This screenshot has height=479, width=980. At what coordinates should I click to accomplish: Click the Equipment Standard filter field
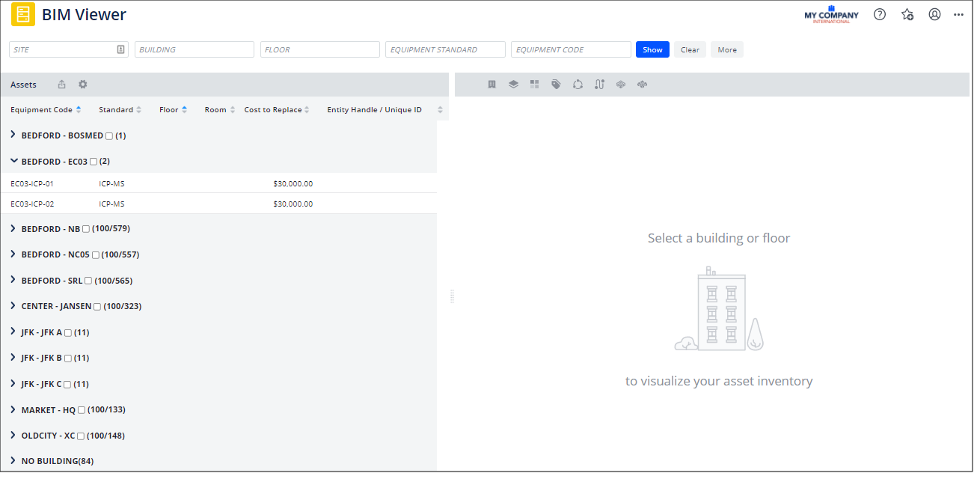pos(445,49)
